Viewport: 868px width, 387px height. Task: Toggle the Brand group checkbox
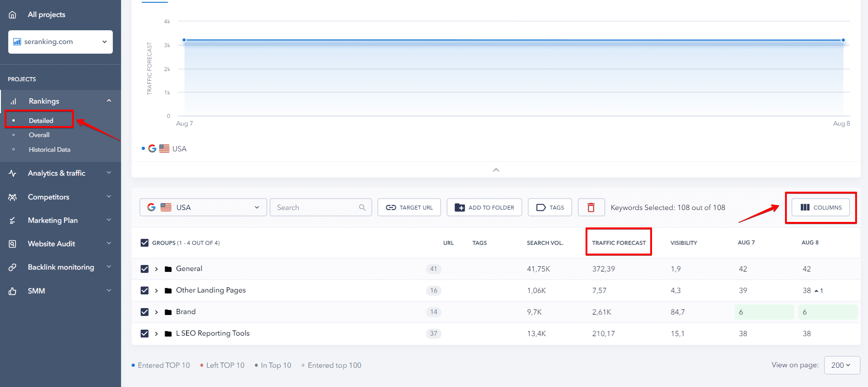click(x=144, y=312)
